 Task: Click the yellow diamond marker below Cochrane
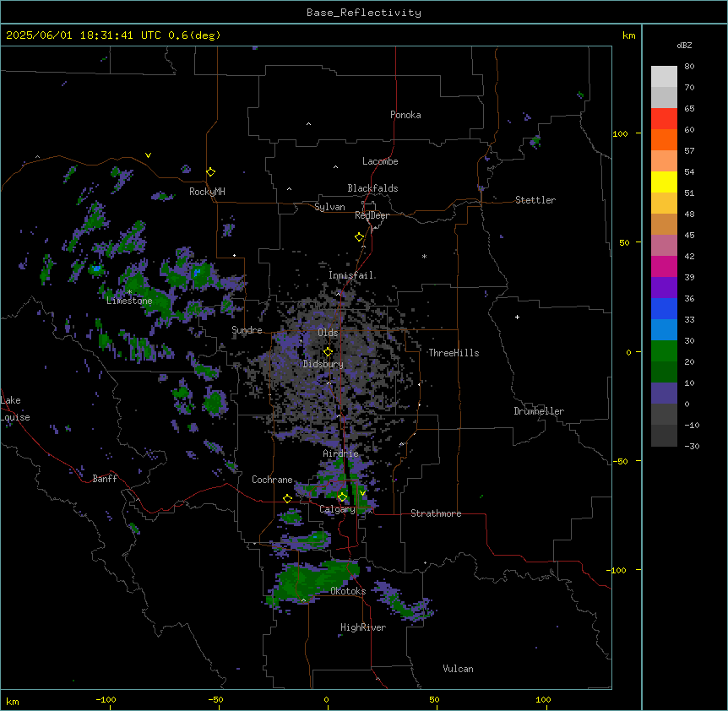(287, 499)
